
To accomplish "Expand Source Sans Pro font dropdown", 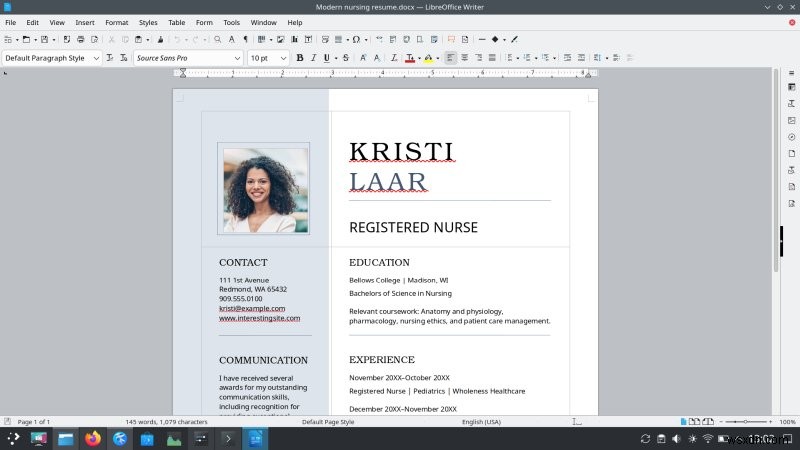I will [x=237, y=58].
